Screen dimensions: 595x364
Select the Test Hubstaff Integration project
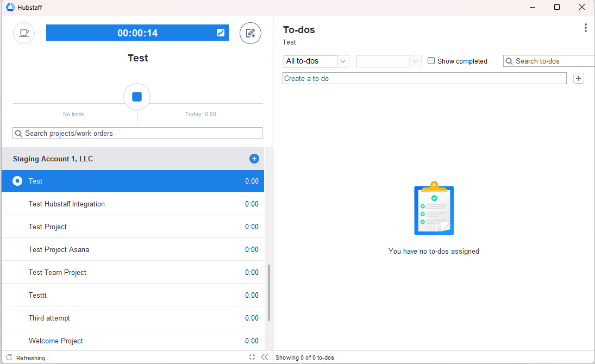[x=133, y=204]
